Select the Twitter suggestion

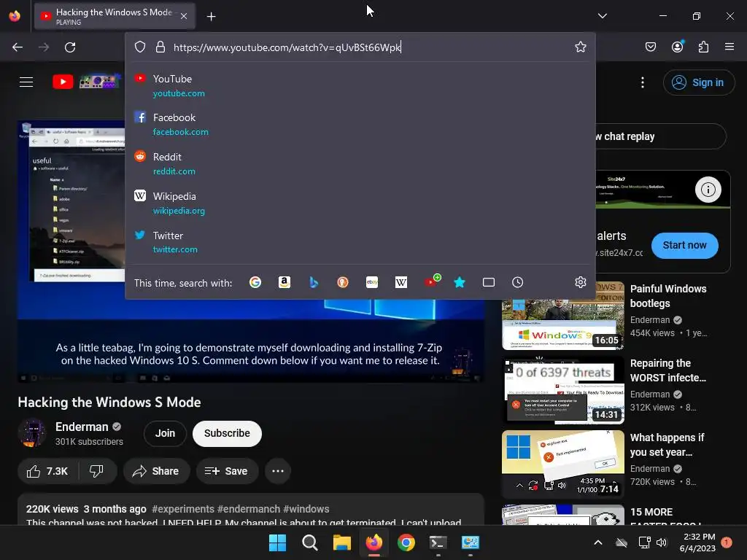[360, 242]
